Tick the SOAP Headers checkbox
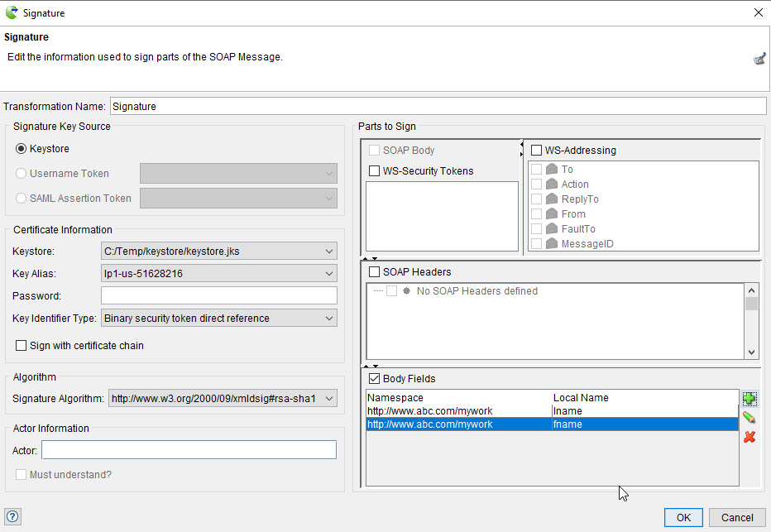 [374, 272]
